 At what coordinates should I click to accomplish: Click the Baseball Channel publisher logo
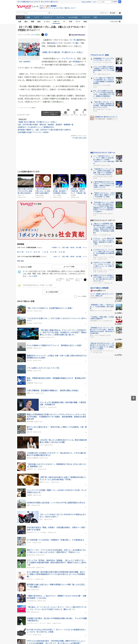click(77, 35)
